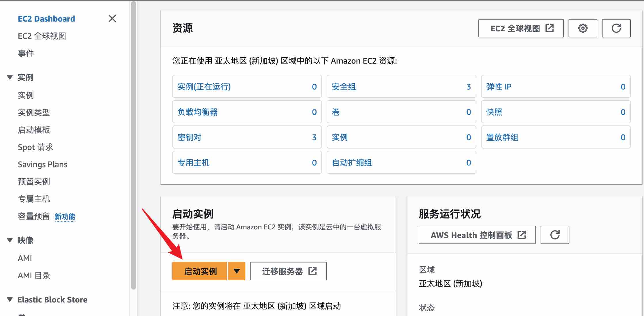Open 安全组 resource link
The image size is (644, 316).
344,87
